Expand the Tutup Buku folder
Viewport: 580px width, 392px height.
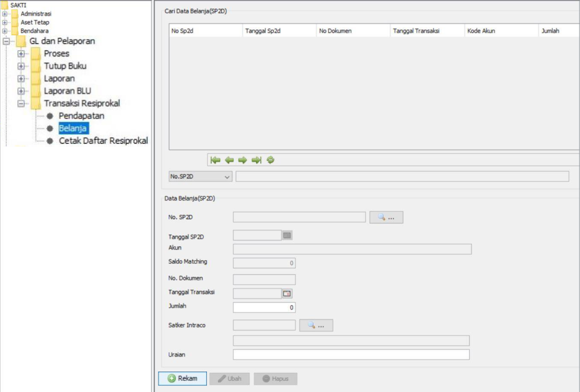(21, 66)
